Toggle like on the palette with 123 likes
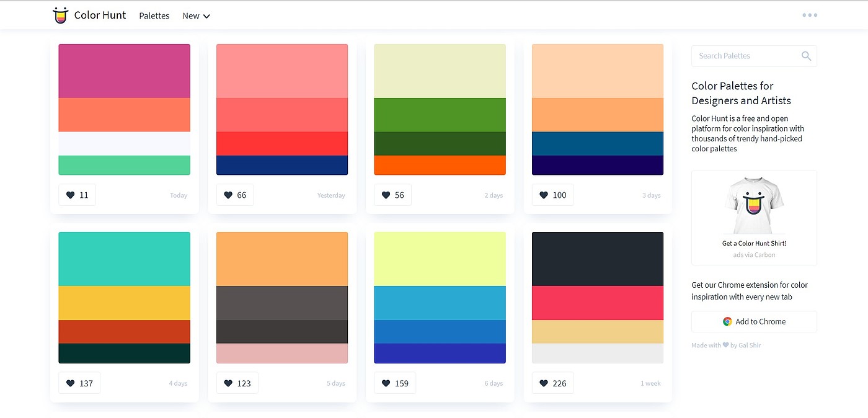The image size is (868, 418). (x=237, y=383)
